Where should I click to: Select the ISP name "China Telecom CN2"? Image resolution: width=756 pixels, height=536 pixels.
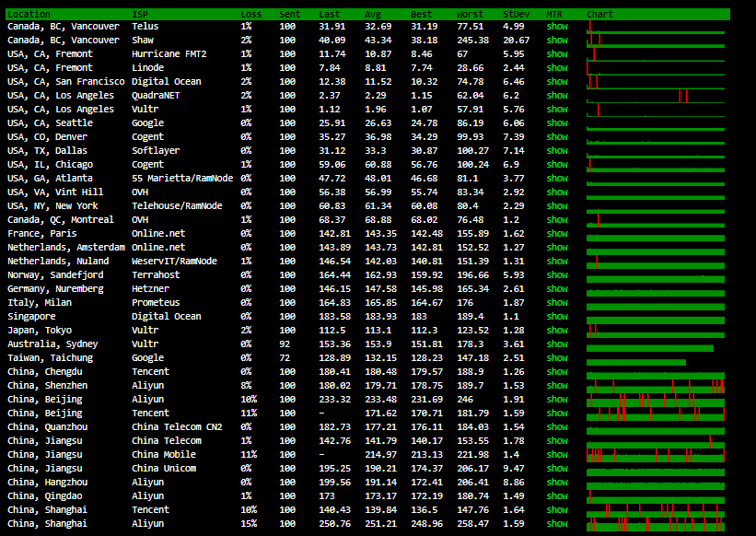pyautogui.click(x=177, y=427)
